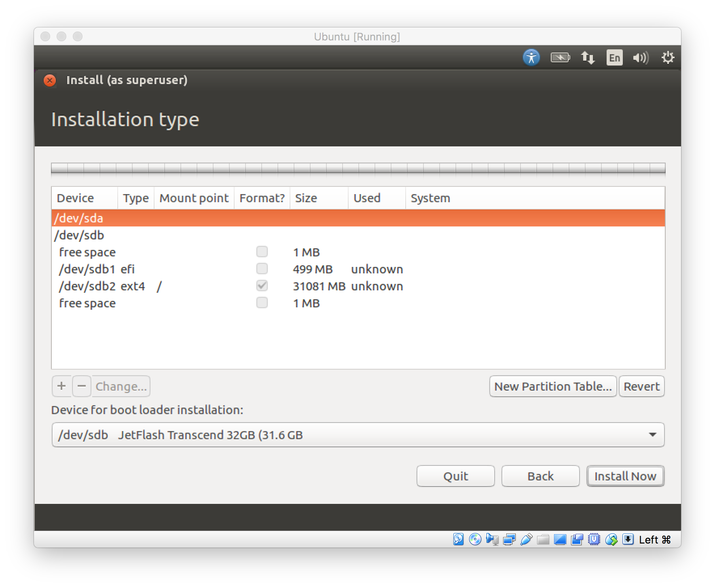Toggle the Format checkbox on the first free space row

coord(262,252)
